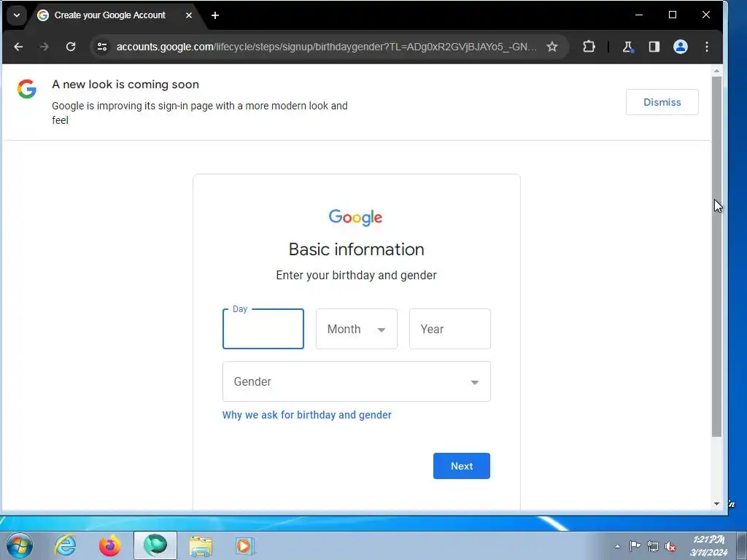747x560 pixels.
Task: Open the tab search dropdown
Action: click(17, 15)
